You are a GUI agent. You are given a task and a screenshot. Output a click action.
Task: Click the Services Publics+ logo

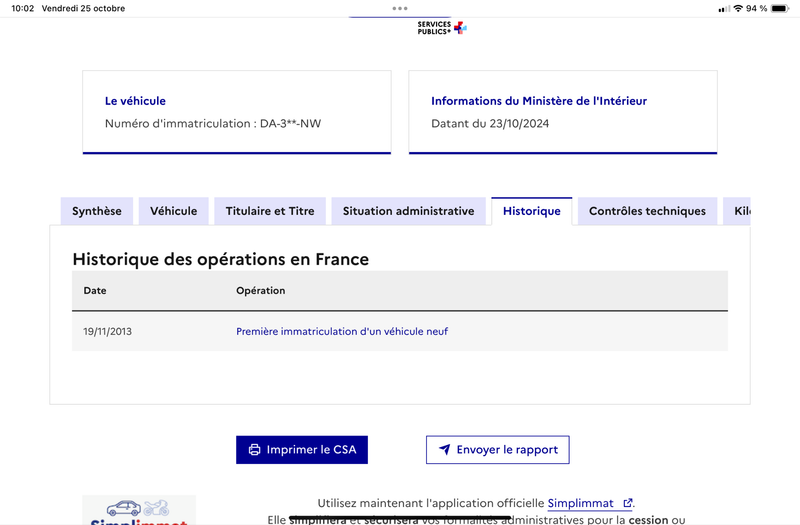[x=442, y=28]
